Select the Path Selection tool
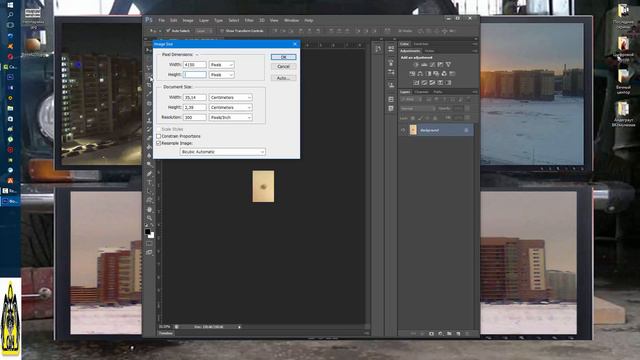Image resolution: width=640 pixels, height=360 pixels. point(149,191)
